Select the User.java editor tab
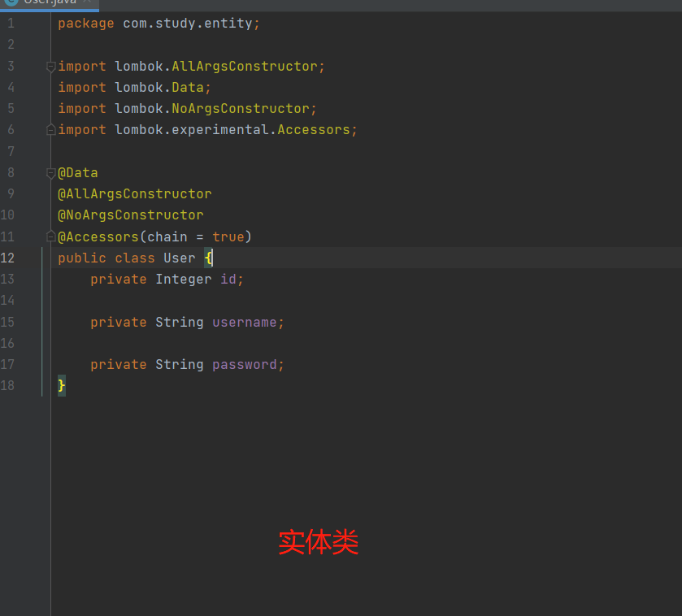682x616 pixels. pos(50,3)
